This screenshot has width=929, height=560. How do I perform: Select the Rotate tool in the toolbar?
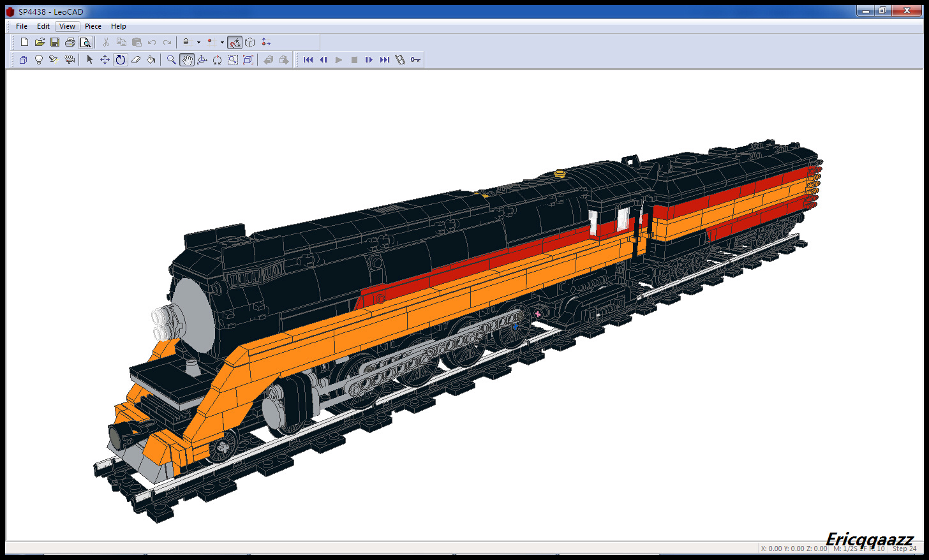point(121,60)
